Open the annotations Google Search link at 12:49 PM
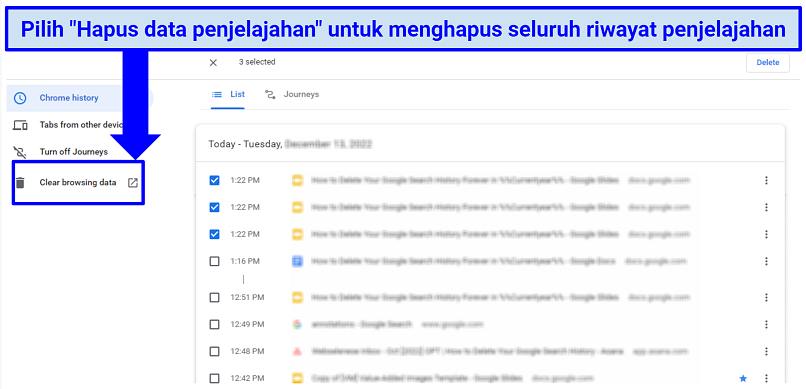 point(362,324)
